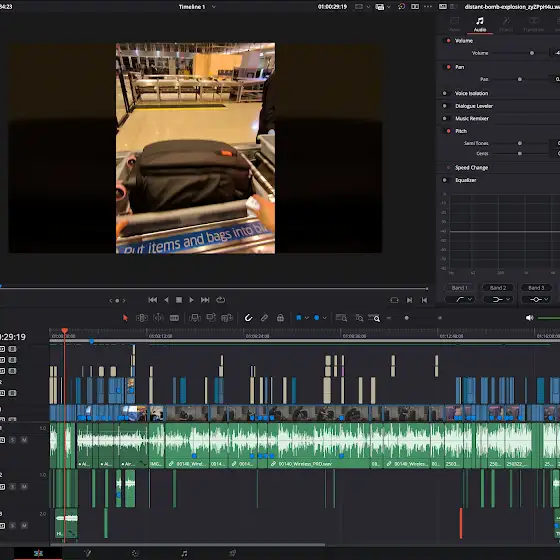
Task: Go to first frame with skip-back button
Action: click(x=152, y=300)
